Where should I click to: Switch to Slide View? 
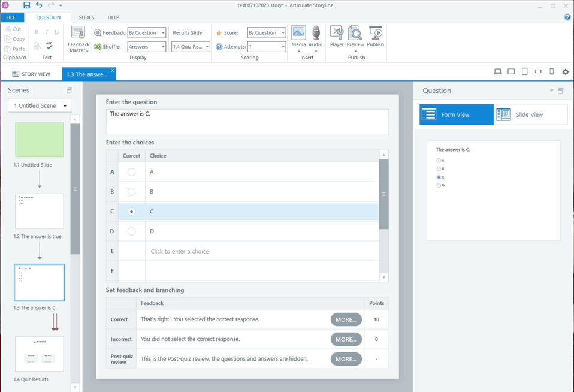(530, 114)
